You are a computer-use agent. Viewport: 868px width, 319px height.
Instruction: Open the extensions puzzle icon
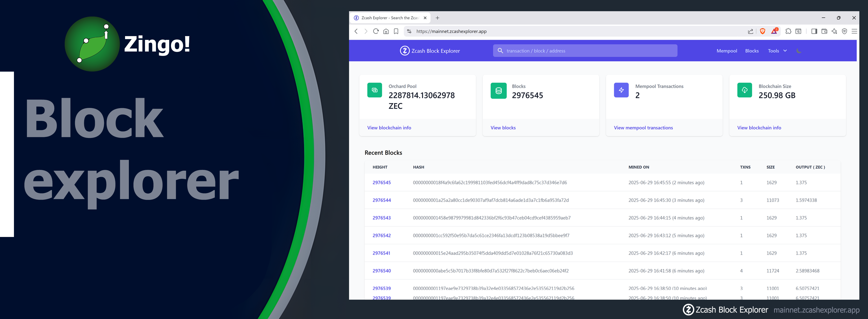pos(788,31)
